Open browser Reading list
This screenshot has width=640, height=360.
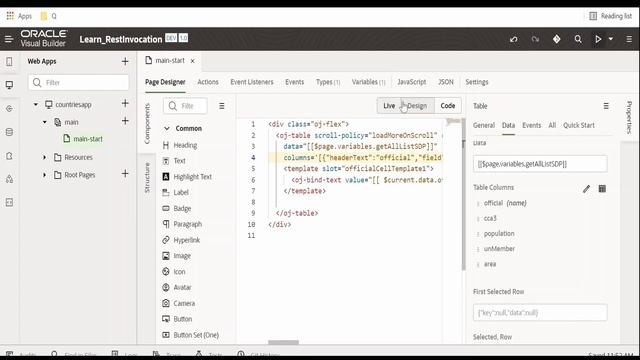[x=611, y=16]
